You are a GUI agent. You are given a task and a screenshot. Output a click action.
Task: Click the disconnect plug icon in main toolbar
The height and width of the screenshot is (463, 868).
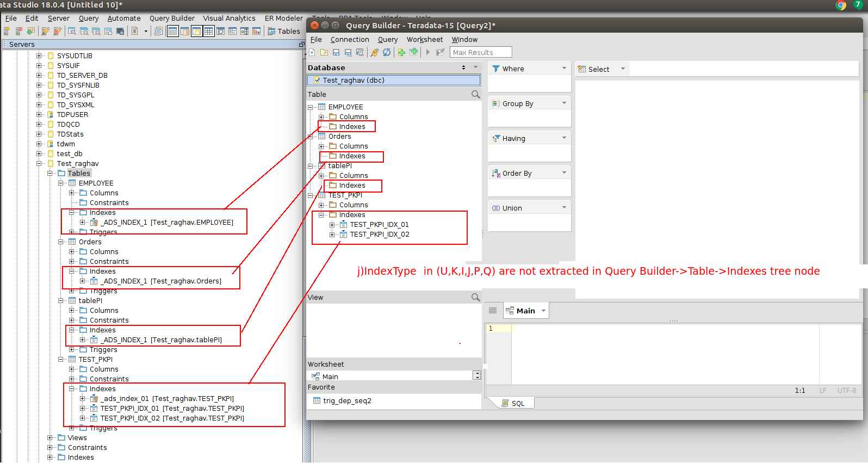click(x=57, y=31)
